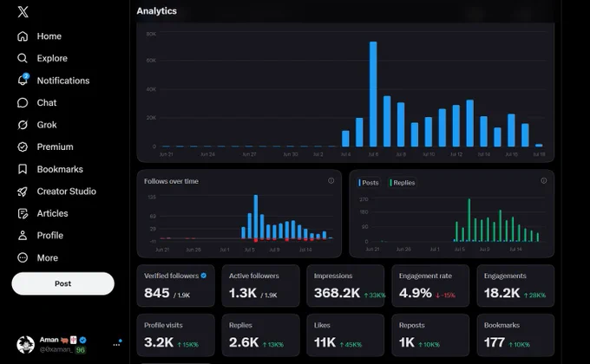Open account menu three dots beside Aman
Screen dimensions: 590x364
tap(117, 344)
